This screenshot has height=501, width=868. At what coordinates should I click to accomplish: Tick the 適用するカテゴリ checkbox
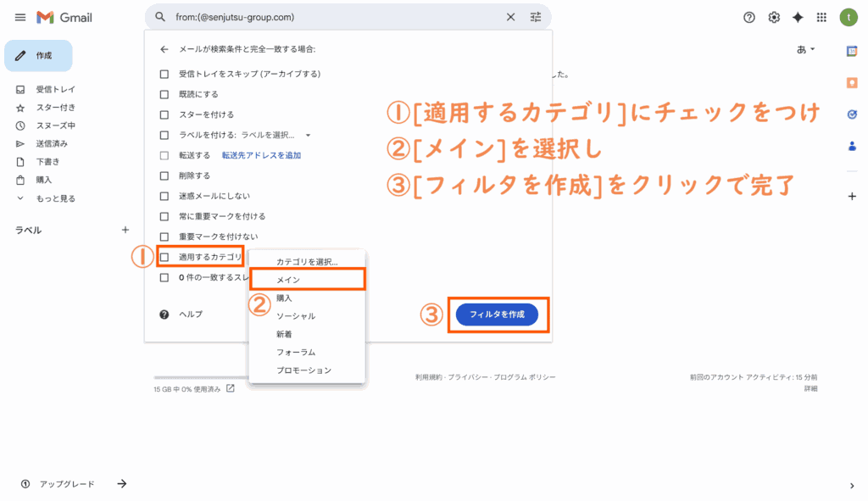(x=165, y=257)
